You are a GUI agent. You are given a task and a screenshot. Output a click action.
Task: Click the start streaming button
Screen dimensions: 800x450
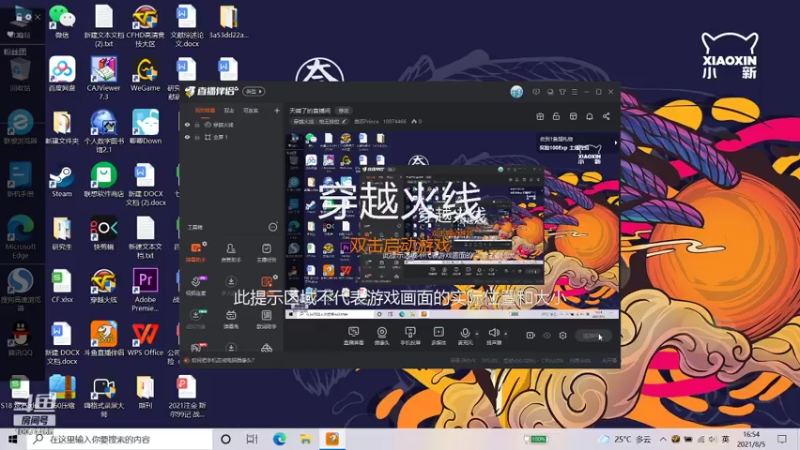(x=593, y=336)
